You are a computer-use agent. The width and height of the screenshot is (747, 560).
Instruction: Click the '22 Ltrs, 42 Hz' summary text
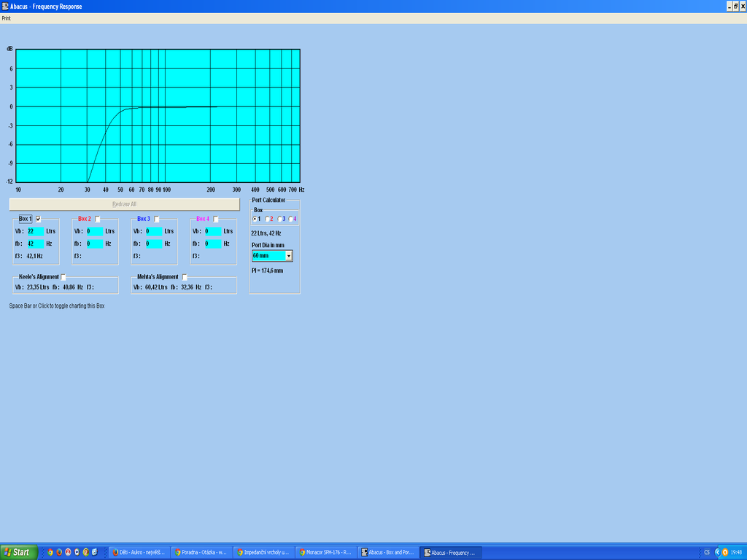coord(266,233)
